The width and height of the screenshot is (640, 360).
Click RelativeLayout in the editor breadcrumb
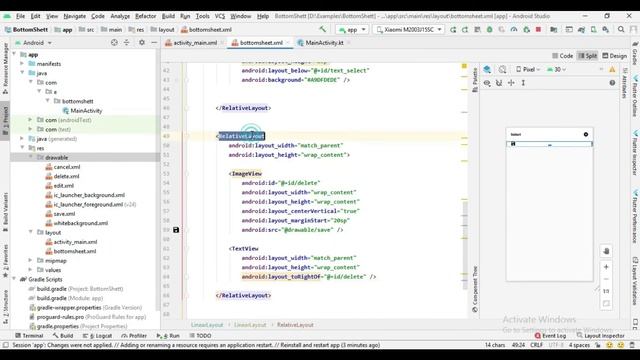click(x=295, y=325)
